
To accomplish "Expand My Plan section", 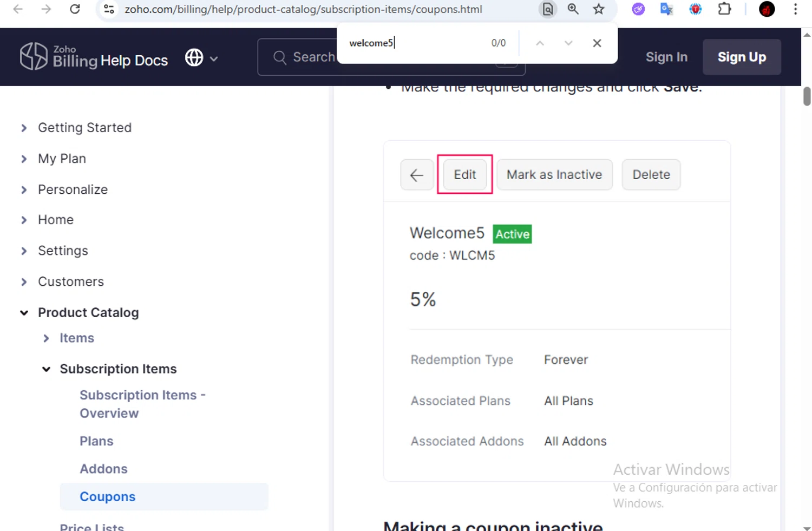I will [24, 159].
